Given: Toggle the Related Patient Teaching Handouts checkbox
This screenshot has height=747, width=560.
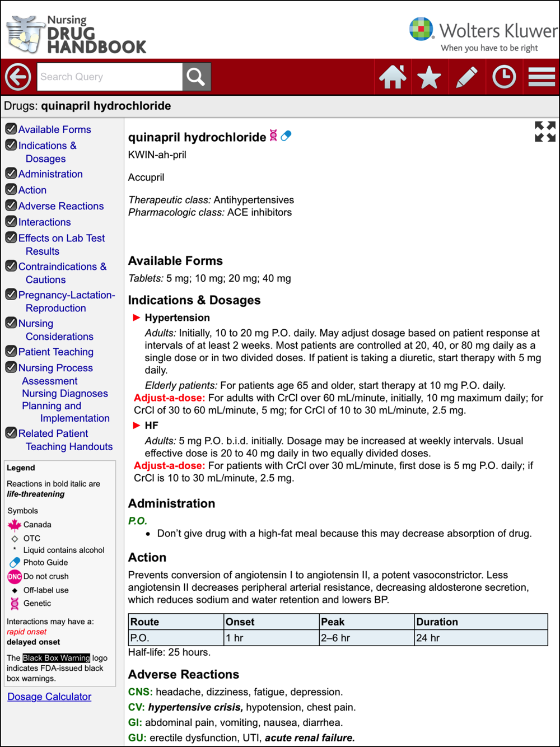Looking at the screenshot, I should (x=11, y=433).
